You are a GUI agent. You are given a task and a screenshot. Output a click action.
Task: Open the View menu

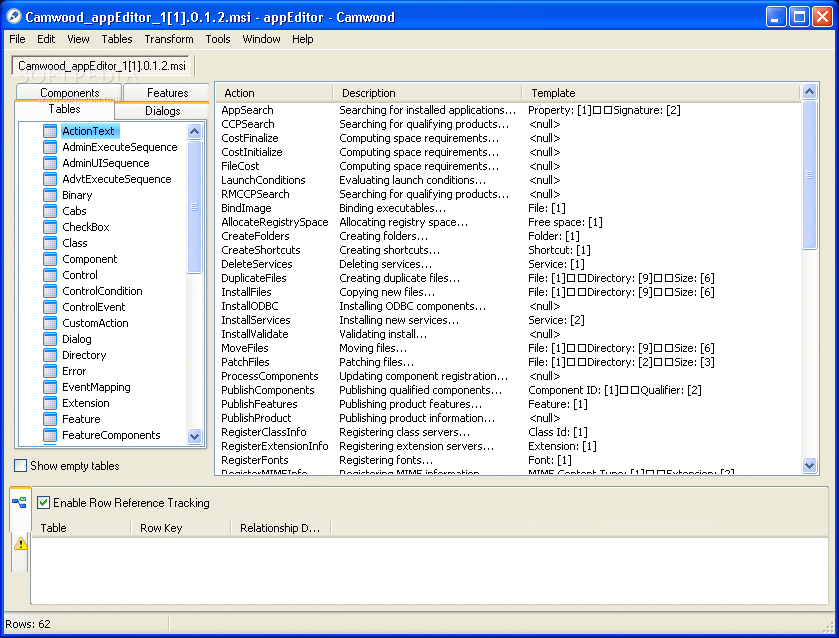[x=78, y=39]
